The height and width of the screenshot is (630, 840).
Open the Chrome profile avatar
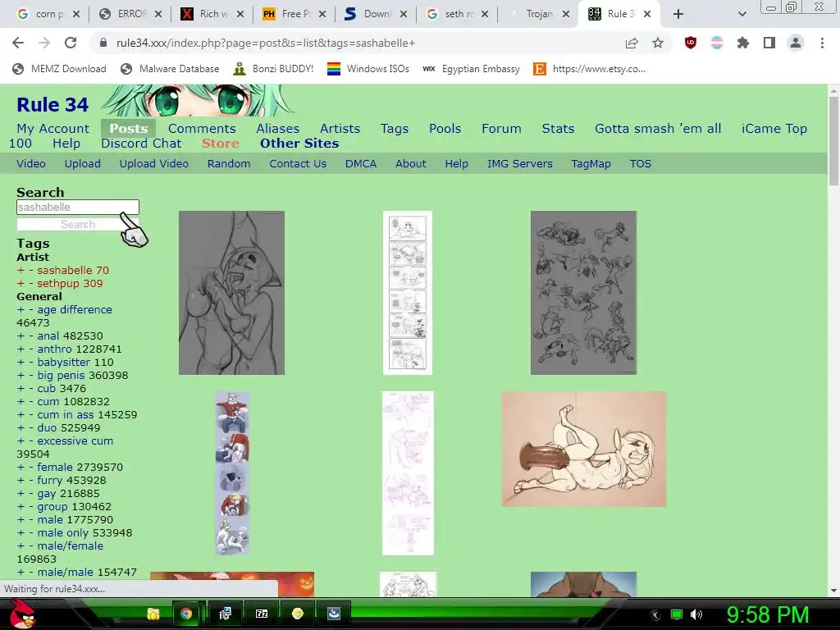[796, 43]
